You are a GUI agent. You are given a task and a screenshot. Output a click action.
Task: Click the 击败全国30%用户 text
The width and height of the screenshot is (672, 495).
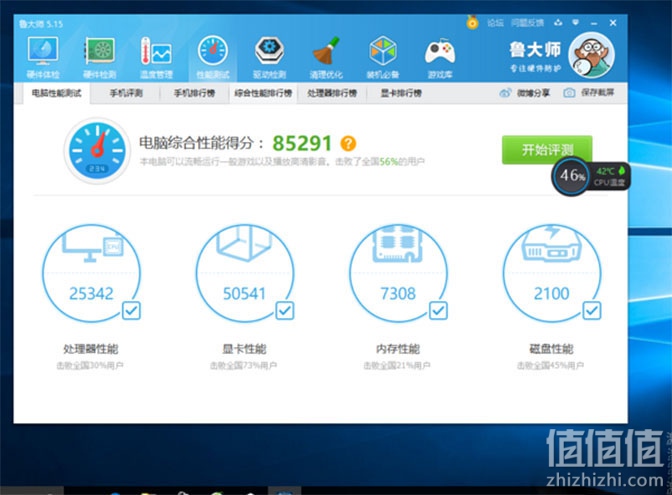(x=90, y=366)
